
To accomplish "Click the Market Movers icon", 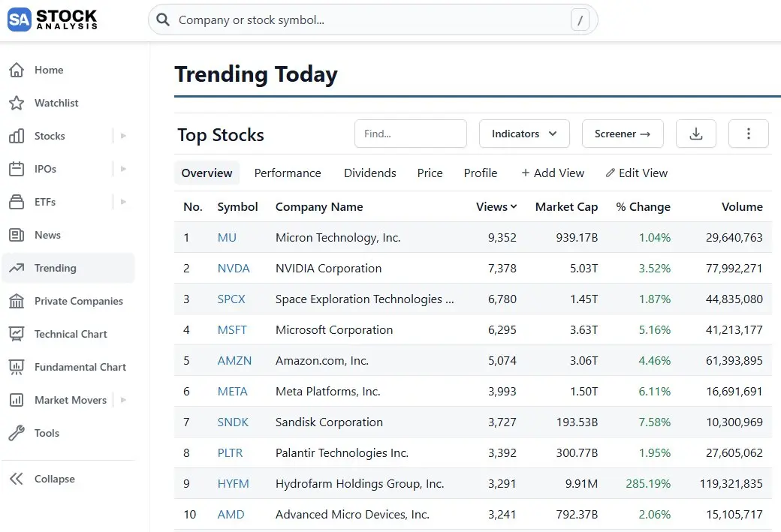I will (x=17, y=400).
